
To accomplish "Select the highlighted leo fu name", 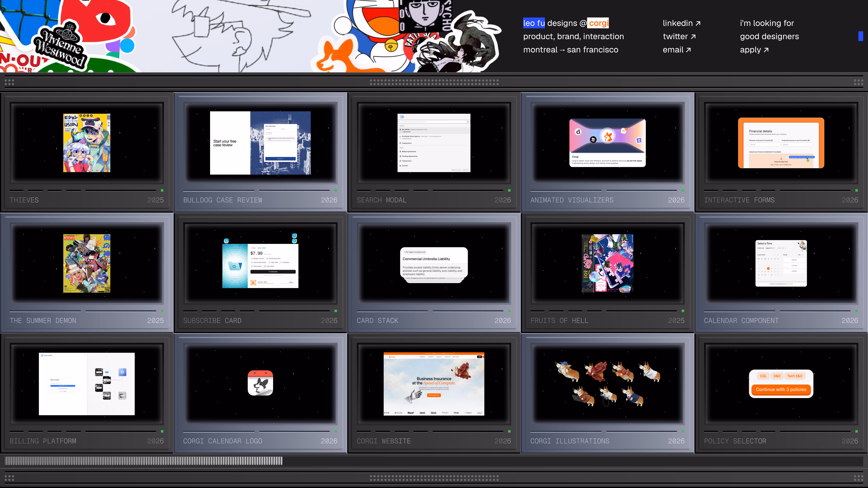I will (x=534, y=23).
